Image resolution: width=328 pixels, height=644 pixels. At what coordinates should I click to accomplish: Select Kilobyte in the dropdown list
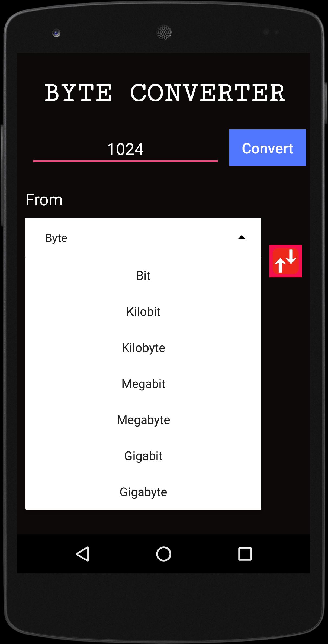143,348
